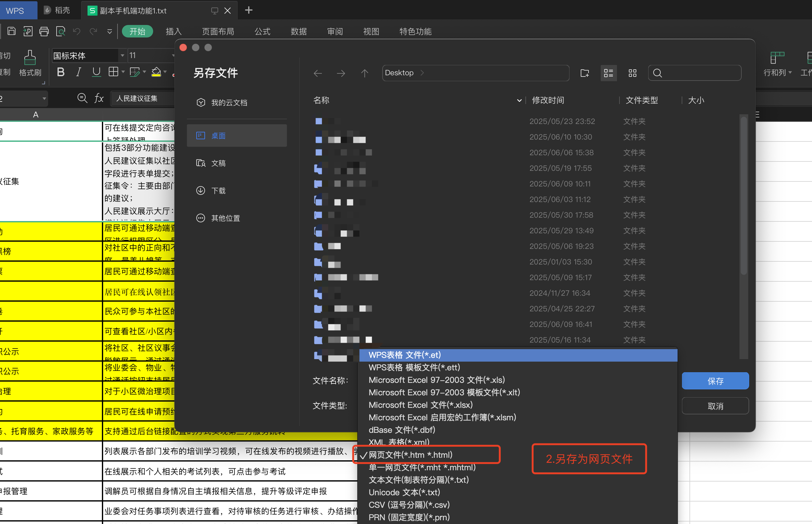This screenshot has height=524, width=812.
Task: Click the undo icon
Action: click(76, 31)
